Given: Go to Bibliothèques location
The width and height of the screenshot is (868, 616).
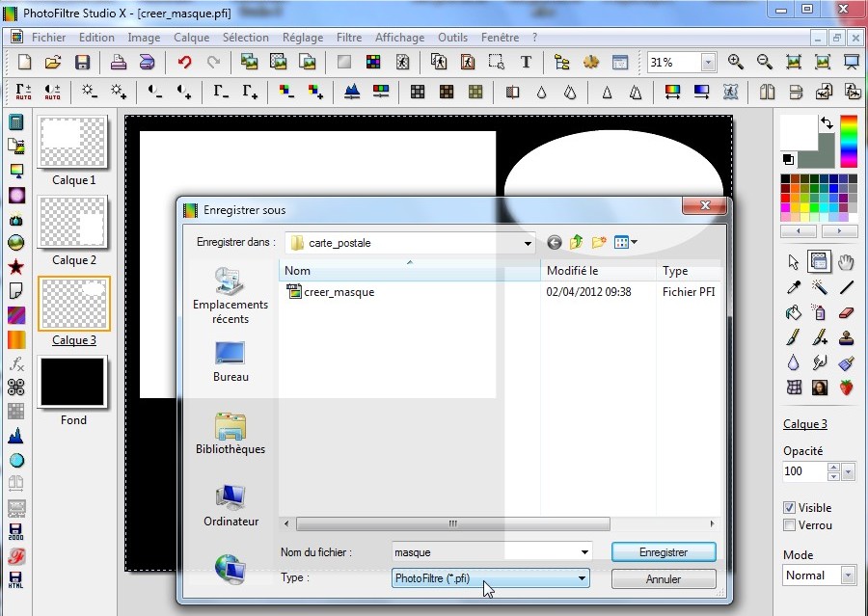Looking at the screenshot, I should tap(231, 434).
